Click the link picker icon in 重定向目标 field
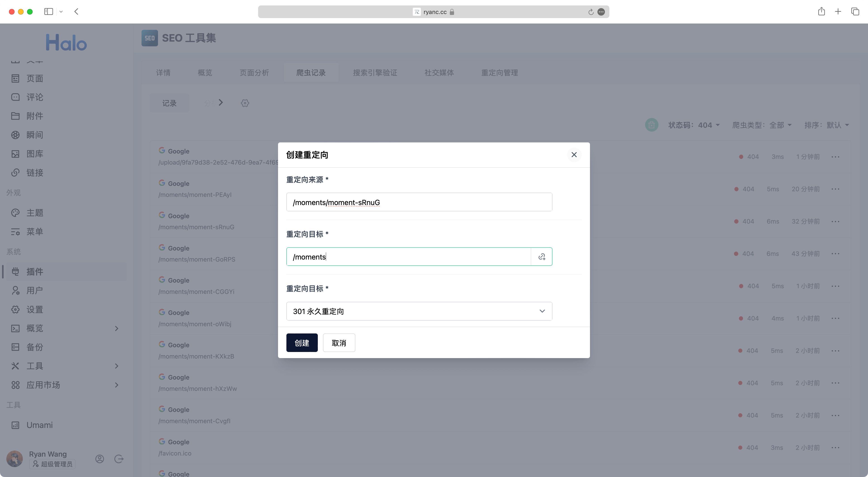The image size is (868, 477). pos(542,257)
